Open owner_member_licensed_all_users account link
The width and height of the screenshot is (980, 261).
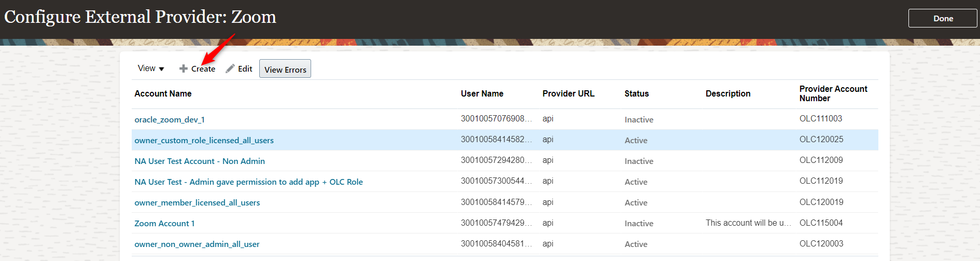(197, 202)
